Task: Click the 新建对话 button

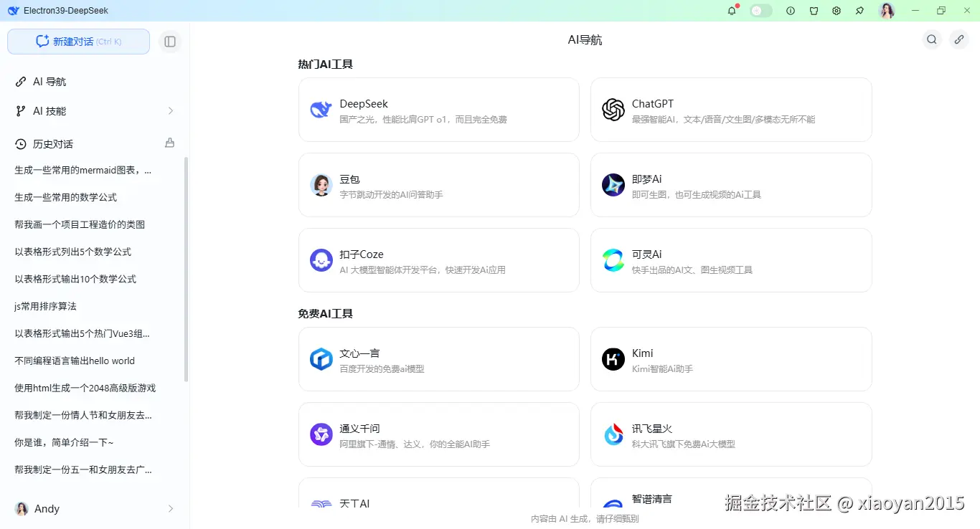Action: (x=78, y=41)
